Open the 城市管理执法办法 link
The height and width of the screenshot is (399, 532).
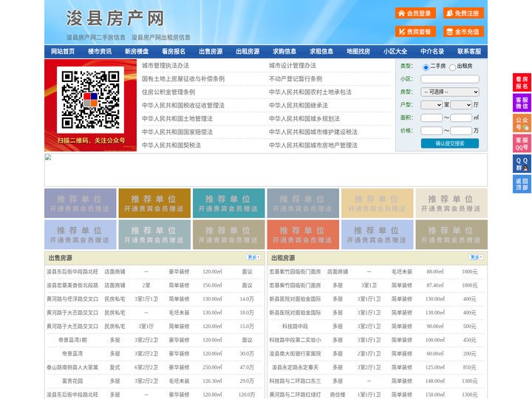(x=166, y=66)
